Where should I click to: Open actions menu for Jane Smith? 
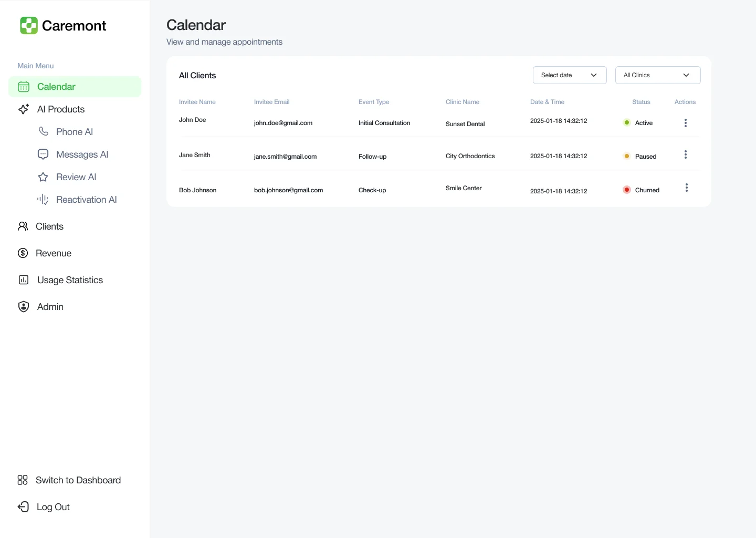685,154
